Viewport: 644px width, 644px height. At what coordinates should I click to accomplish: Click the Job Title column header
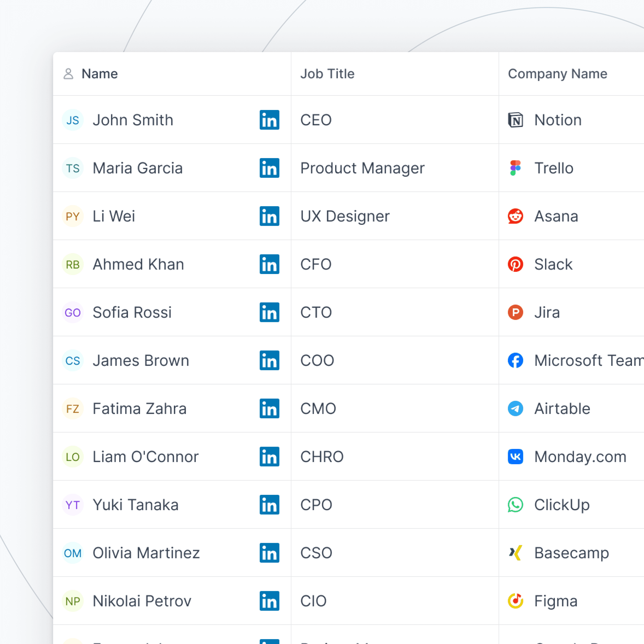327,74
